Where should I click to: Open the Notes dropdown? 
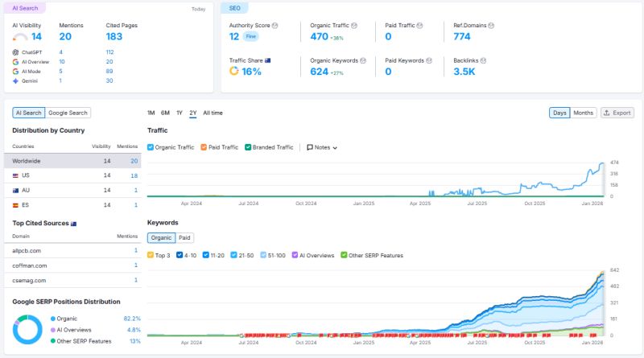click(322, 147)
